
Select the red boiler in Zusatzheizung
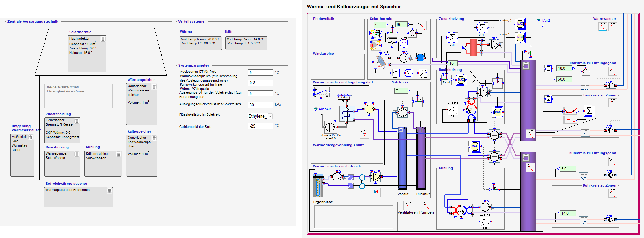coord(473,47)
